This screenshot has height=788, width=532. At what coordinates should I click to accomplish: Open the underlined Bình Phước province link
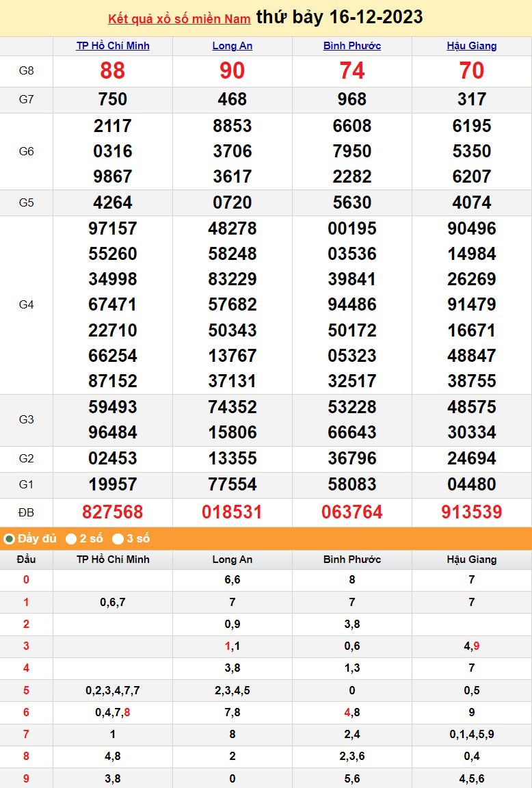[x=352, y=46]
